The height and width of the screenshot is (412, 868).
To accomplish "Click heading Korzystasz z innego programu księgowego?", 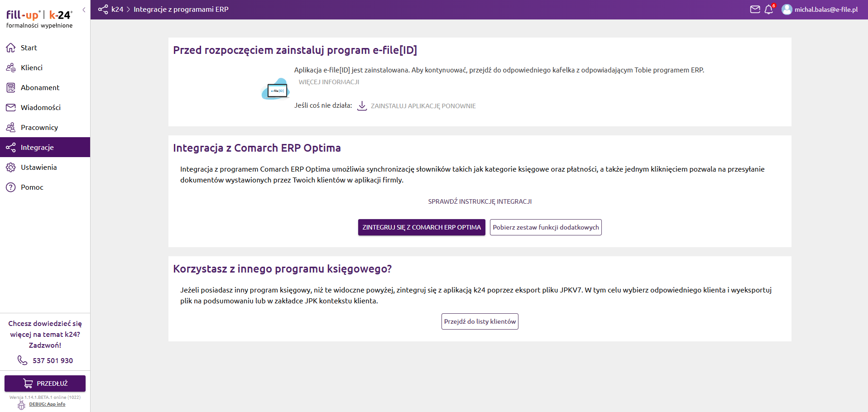I will [282, 269].
